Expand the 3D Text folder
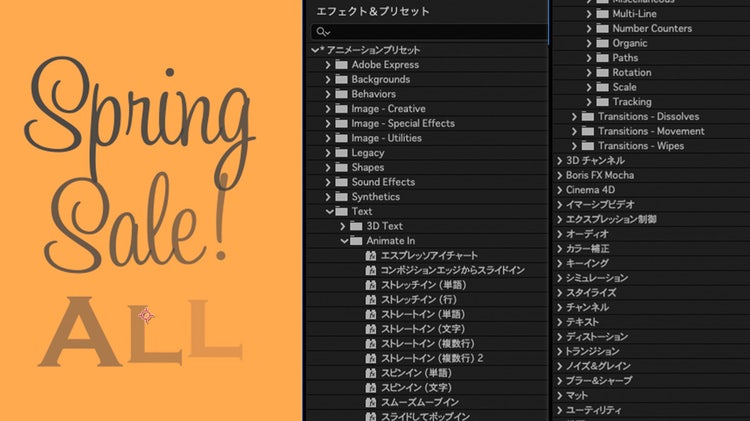The width and height of the screenshot is (750, 421). coord(343,226)
